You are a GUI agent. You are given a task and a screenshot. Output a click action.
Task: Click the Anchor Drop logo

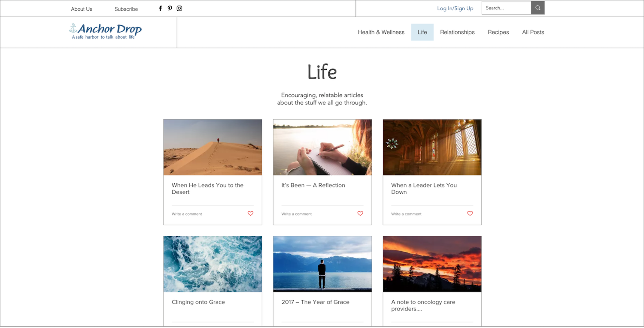click(105, 31)
